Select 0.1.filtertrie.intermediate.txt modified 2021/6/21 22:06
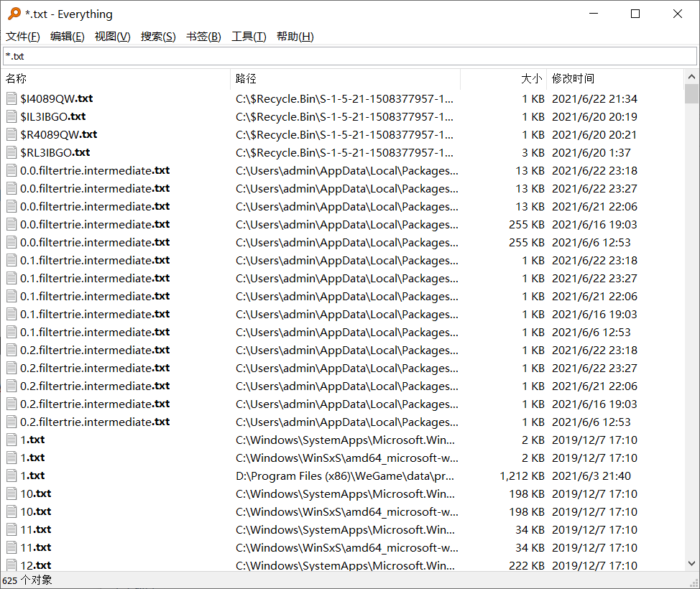The width and height of the screenshot is (700, 589). click(x=95, y=296)
